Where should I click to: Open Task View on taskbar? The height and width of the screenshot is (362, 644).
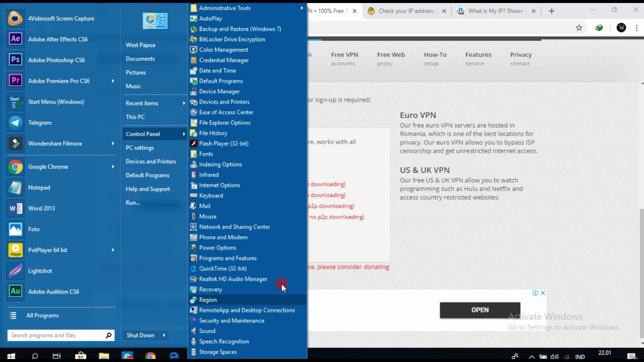tap(57, 356)
